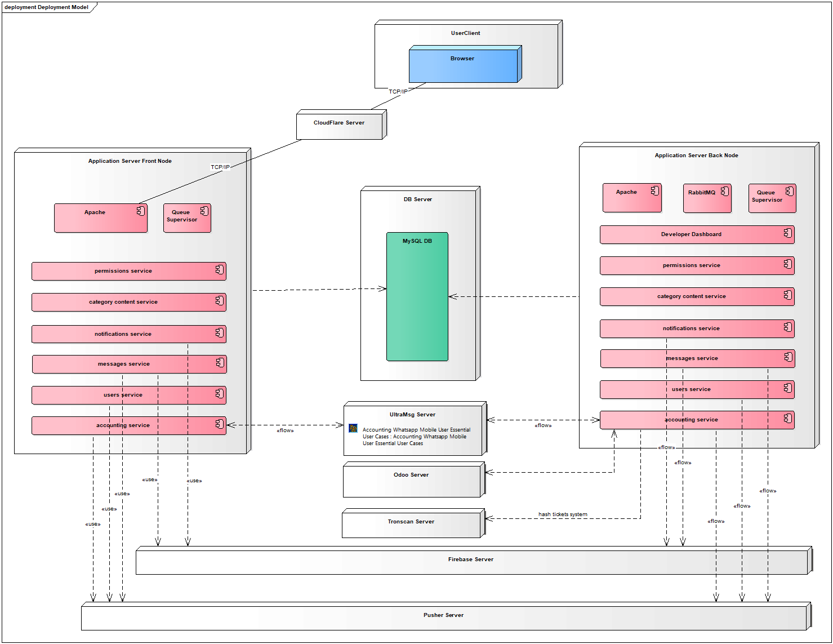Image resolution: width=833 pixels, height=644 pixels.
Task: Click the Front Node permissions service icon
Action: point(220,270)
